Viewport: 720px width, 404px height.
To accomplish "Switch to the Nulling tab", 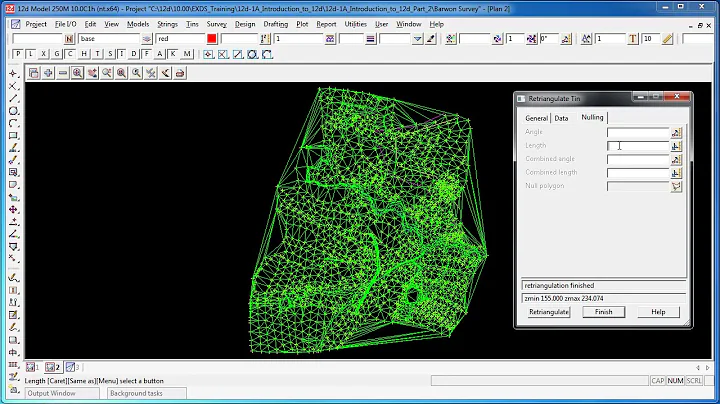I will (x=592, y=117).
